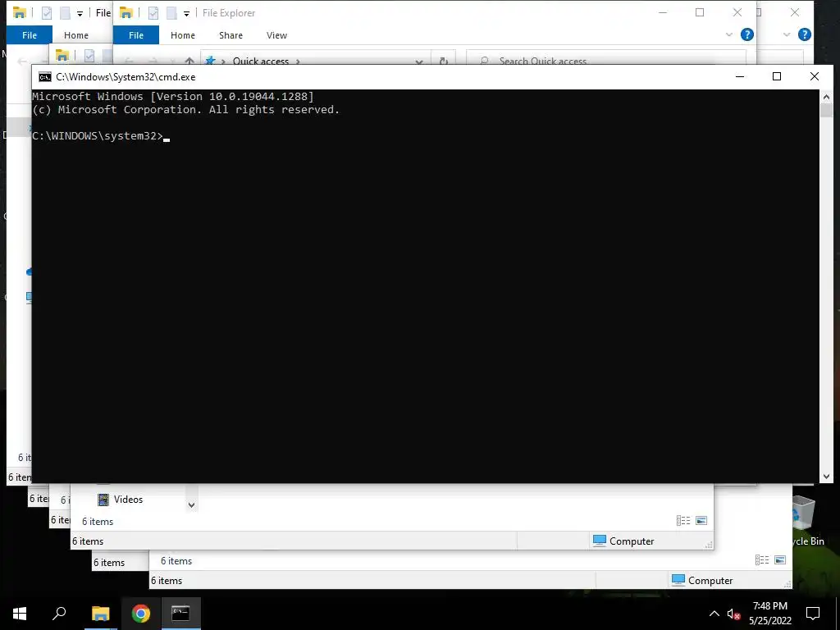Open the Action Center notifications icon
Viewport: 840px width, 630px height.
coord(813,614)
